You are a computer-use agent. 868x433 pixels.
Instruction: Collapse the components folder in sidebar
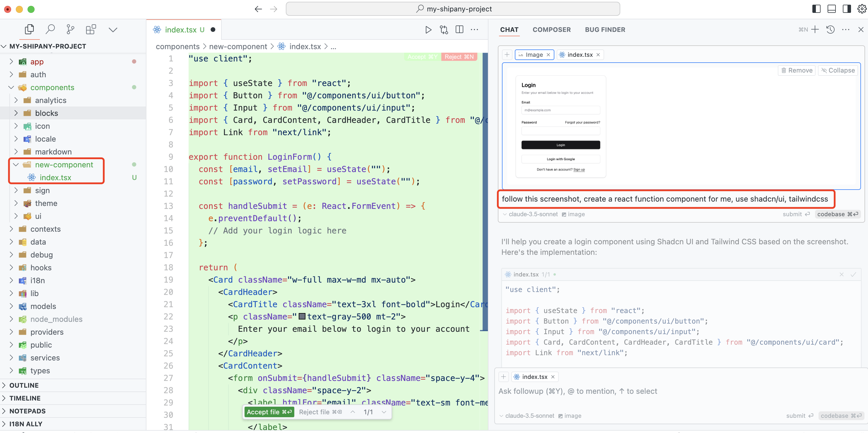pyautogui.click(x=12, y=87)
